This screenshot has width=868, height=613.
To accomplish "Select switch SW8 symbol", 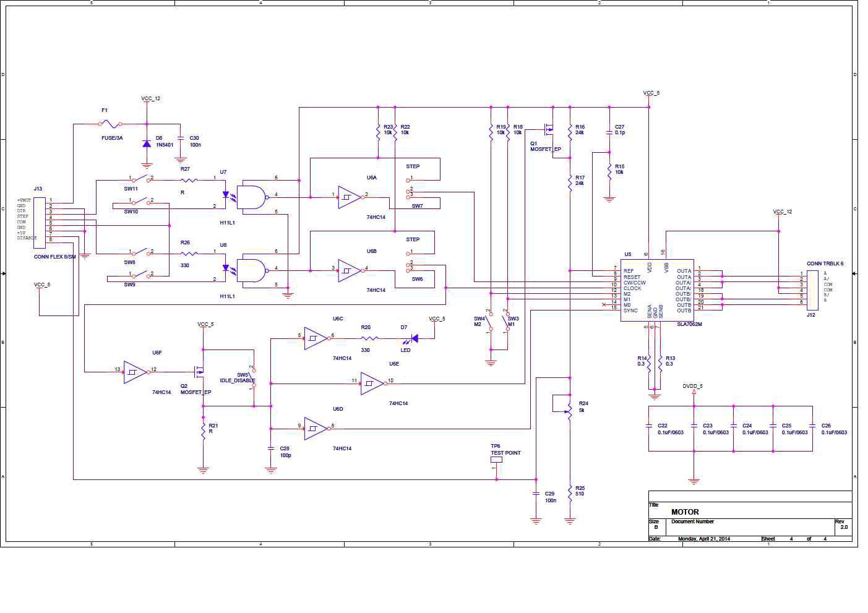I will (140, 253).
